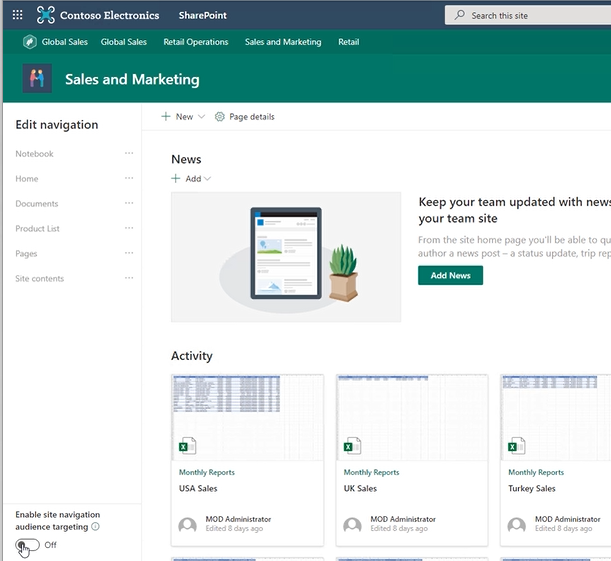Image resolution: width=611 pixels, height=561 pixels.
Task: Click the Excel icon on UK Sales card
Action: pos(352,446)
